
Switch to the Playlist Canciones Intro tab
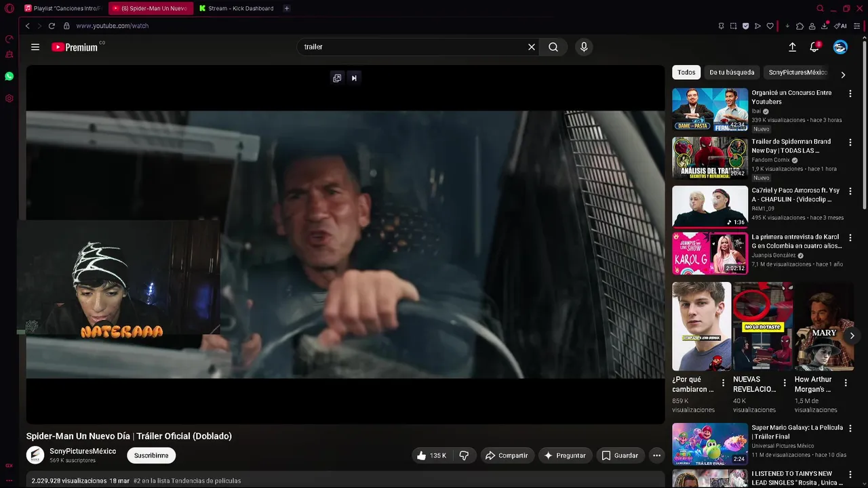coord(63,8)
